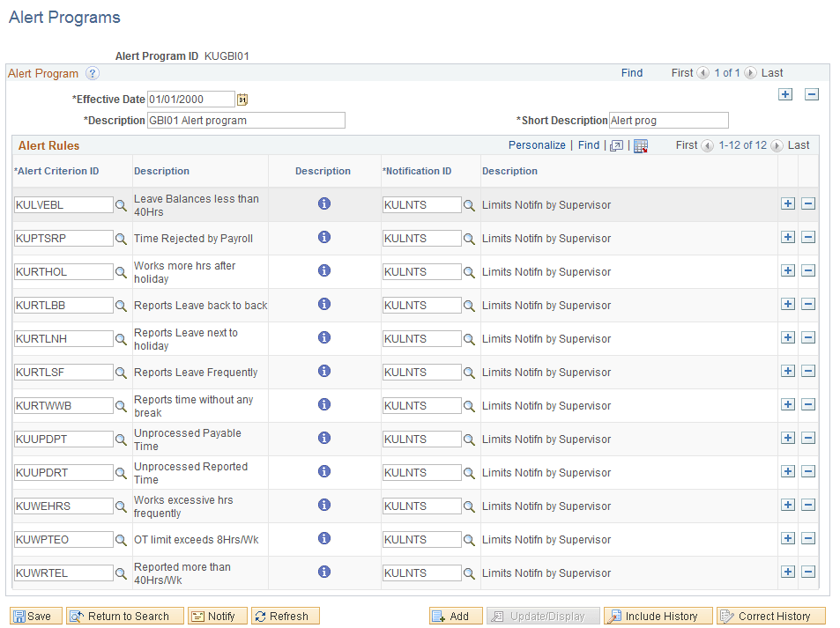
Task: Open the calendar picker for Effective Date
Action: [x=242, y=99]
